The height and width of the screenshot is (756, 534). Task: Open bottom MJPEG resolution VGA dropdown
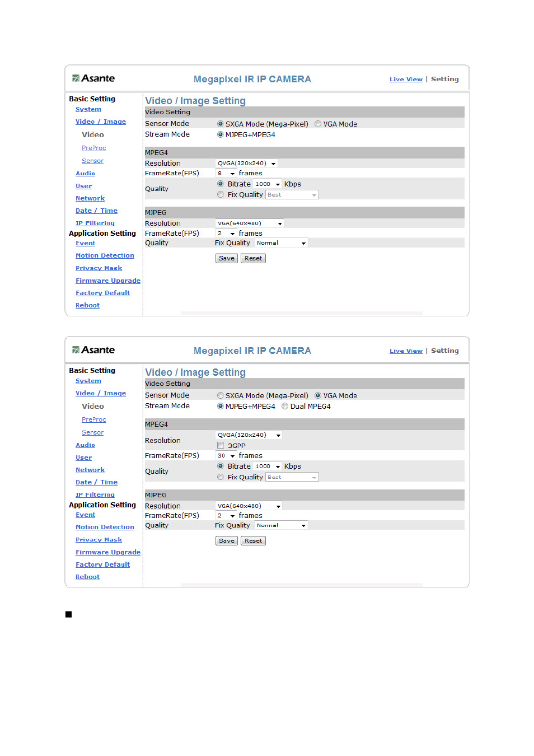[249, 506]
